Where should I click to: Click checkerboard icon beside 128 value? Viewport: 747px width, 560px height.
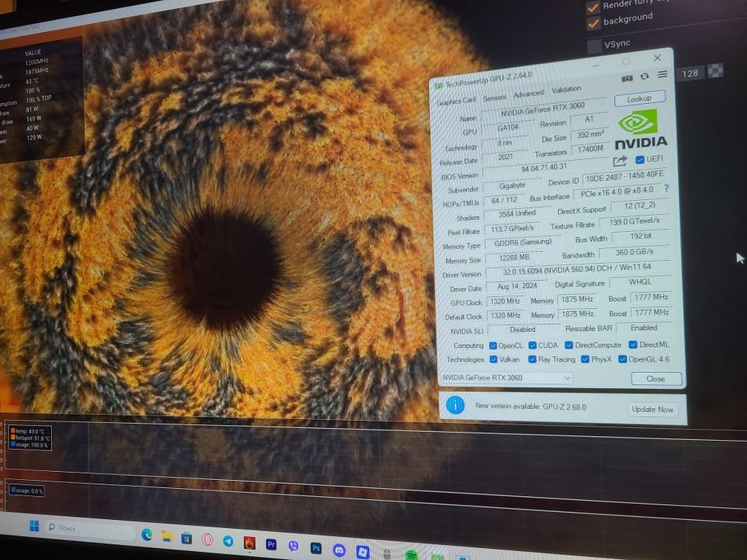[x=715, y=71]
